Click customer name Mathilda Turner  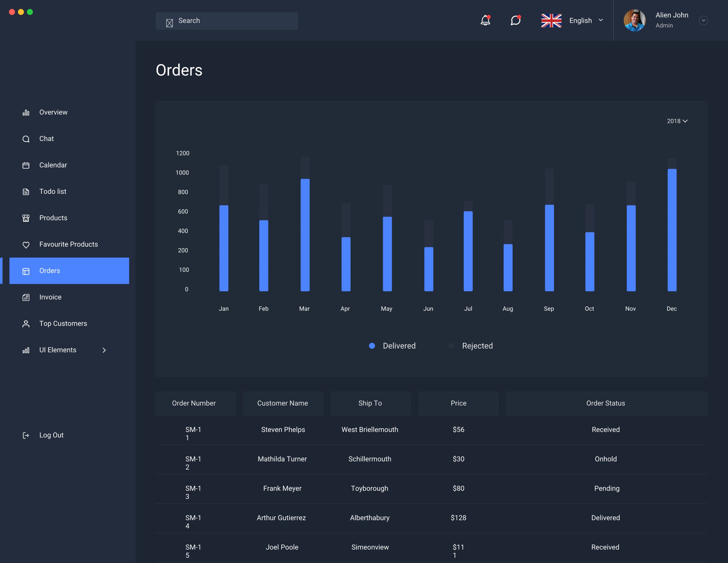[x=282, y=459]
